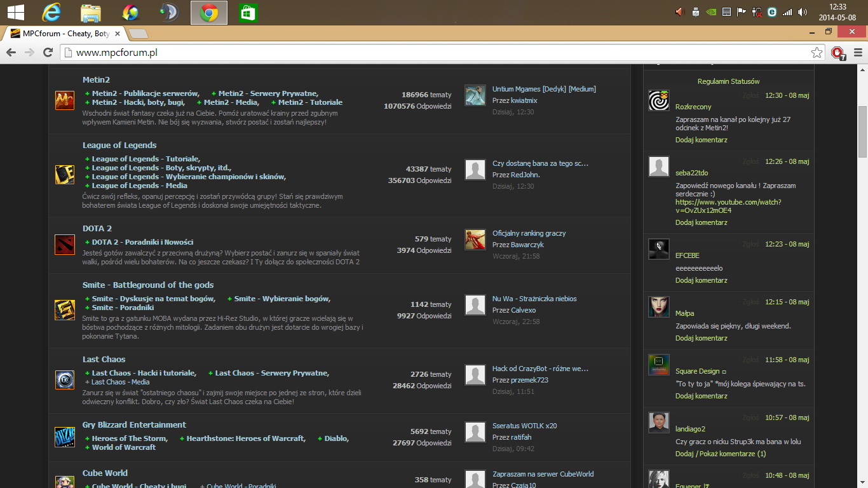Open the Windows Store taskbar icon

click(x=248, y=12)
